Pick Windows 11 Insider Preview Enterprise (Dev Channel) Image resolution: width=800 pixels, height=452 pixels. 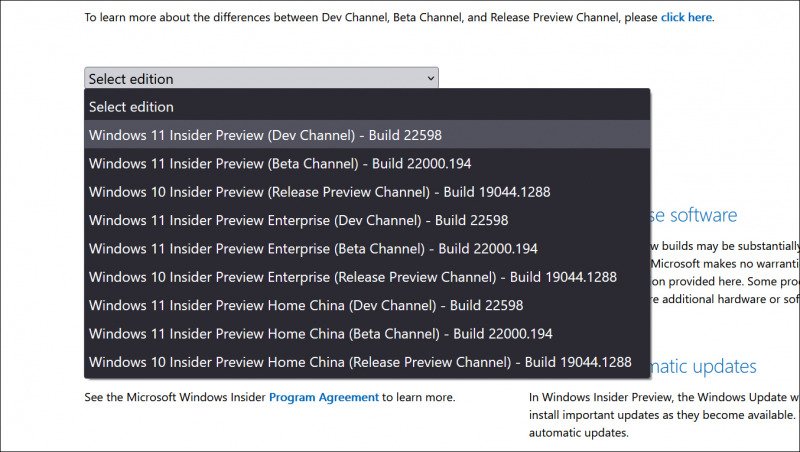tap(367, 220)
